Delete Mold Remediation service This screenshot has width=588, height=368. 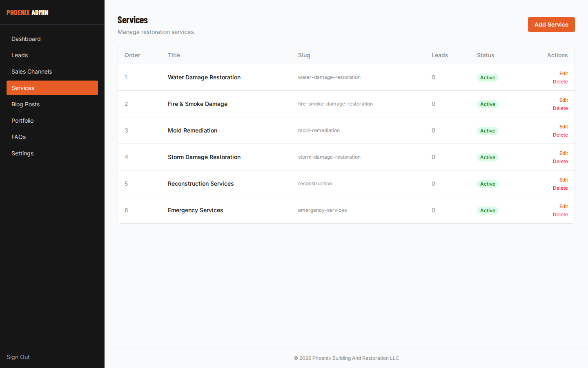560,135
